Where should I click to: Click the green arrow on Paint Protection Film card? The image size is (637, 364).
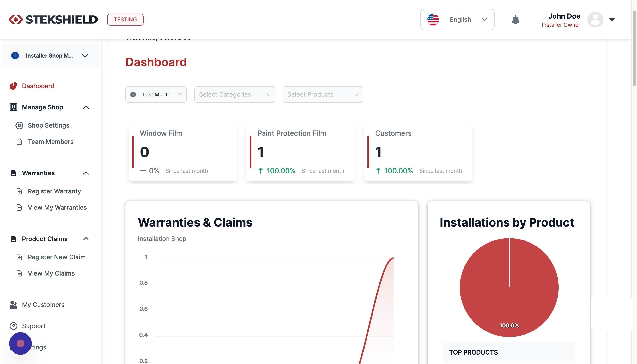click(260, 171)
